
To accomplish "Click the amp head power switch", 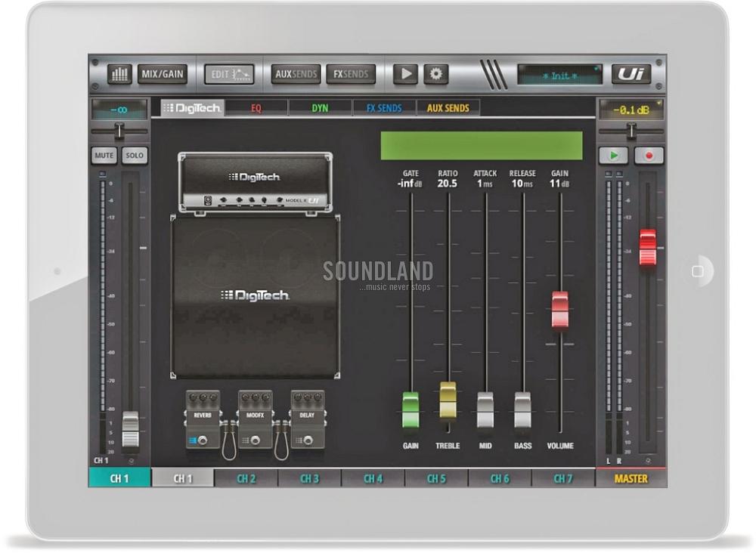I will [208, 200].
